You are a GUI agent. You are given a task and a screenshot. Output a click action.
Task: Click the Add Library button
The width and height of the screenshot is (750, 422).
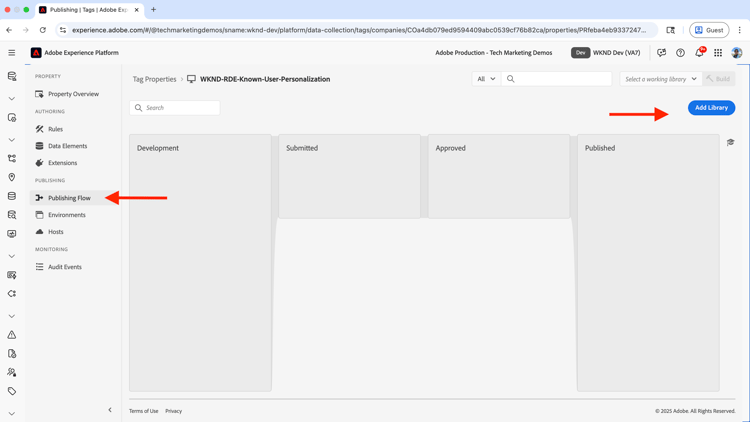[711, 108]
